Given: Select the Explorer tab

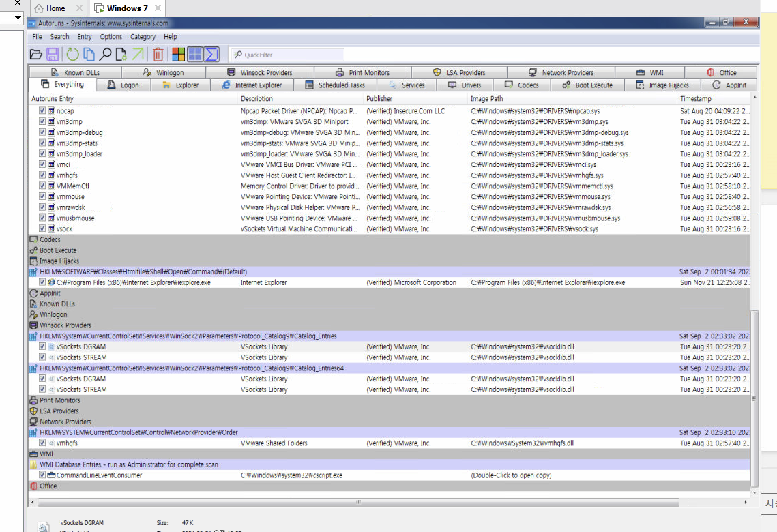Looking at the screenshot, I should coord(180,85).
